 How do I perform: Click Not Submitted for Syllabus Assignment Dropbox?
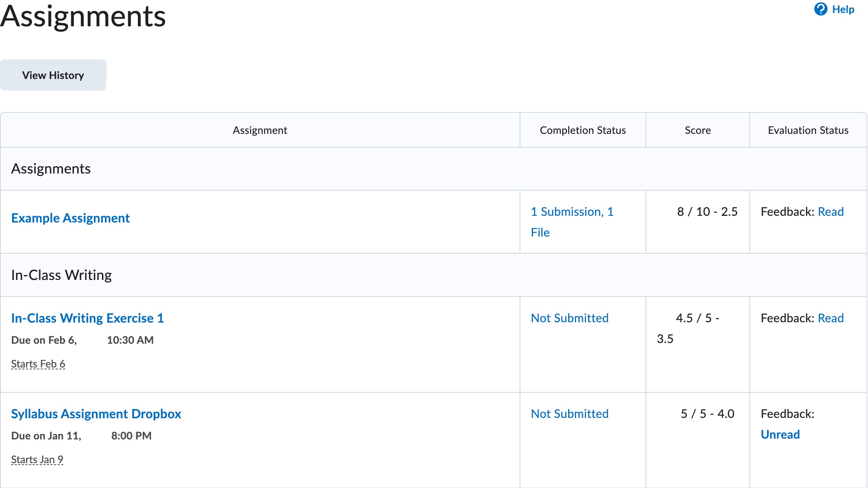coord(569,414)
